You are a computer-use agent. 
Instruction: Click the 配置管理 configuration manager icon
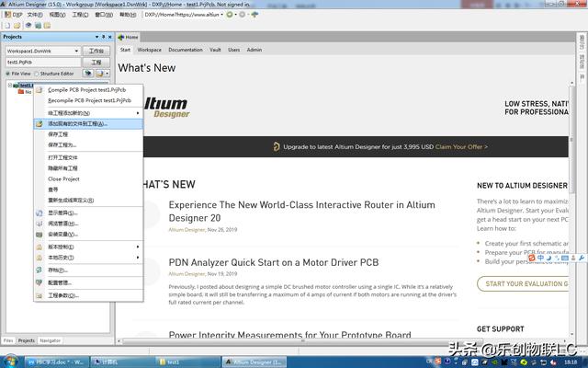39,282
